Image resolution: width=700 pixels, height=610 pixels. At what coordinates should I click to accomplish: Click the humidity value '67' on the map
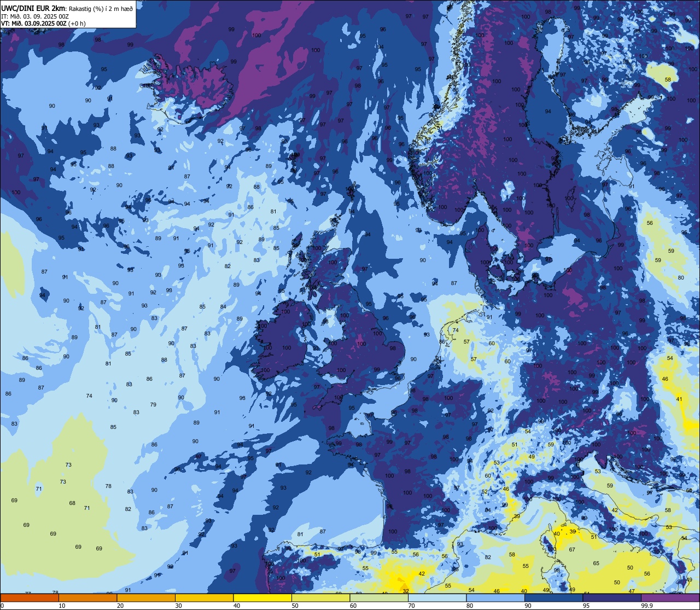pyautogui.click(x=572, y=549)
